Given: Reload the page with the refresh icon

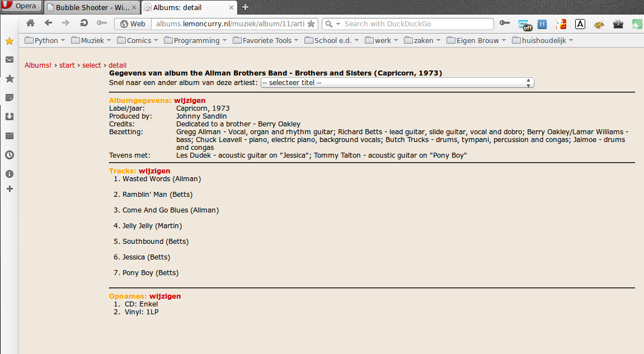Looking at the screenshot, I should (84, 23).
